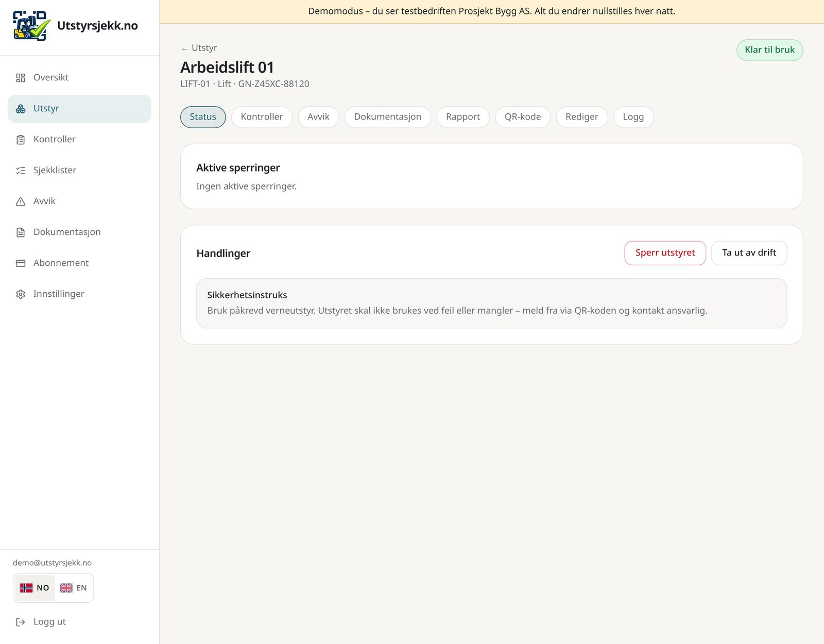The height and width of the screenshot is (644, 824).
Task: Open Oversikt in the sidebar
Action: 79,78
